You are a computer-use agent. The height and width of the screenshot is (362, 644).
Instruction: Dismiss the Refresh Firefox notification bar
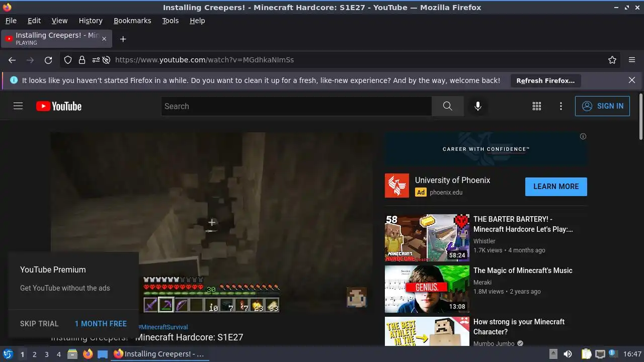click(632, 80)
